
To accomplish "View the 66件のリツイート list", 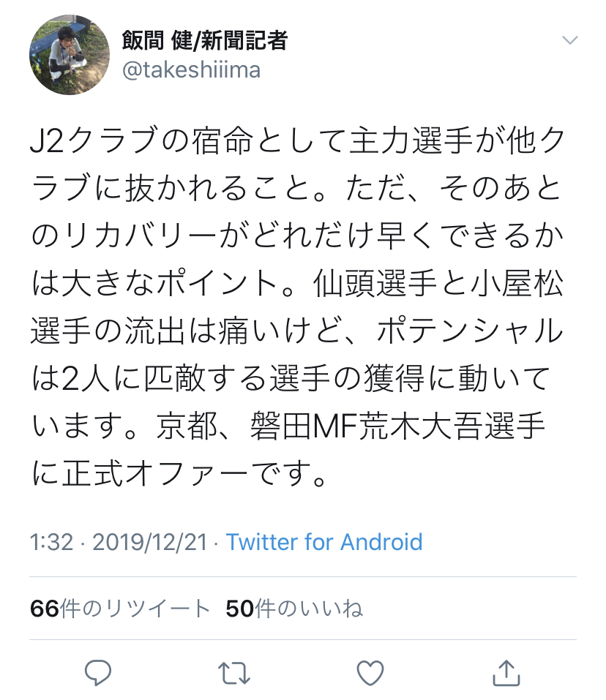I will click(x=121, y=609).
